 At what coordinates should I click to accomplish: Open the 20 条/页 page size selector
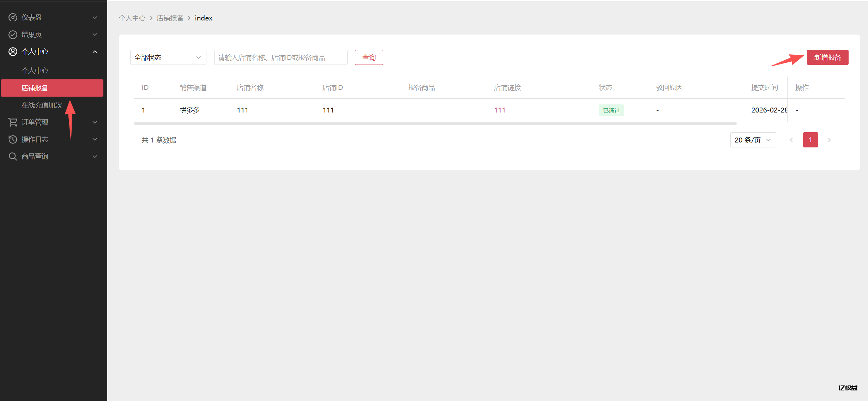point(753,140)
